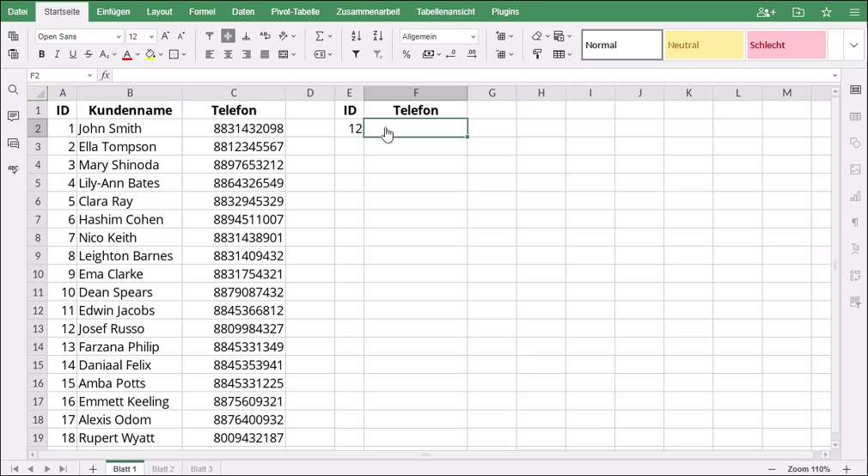The height and width of the screenshot is (476, 868).
Task: Open the Comments panel in the left sidebar
Action: [13, 116]
